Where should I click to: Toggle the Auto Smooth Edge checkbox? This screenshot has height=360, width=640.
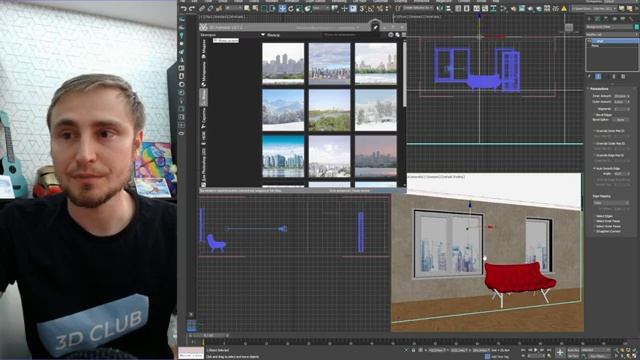pyautogui.click(x=594, y=168)
